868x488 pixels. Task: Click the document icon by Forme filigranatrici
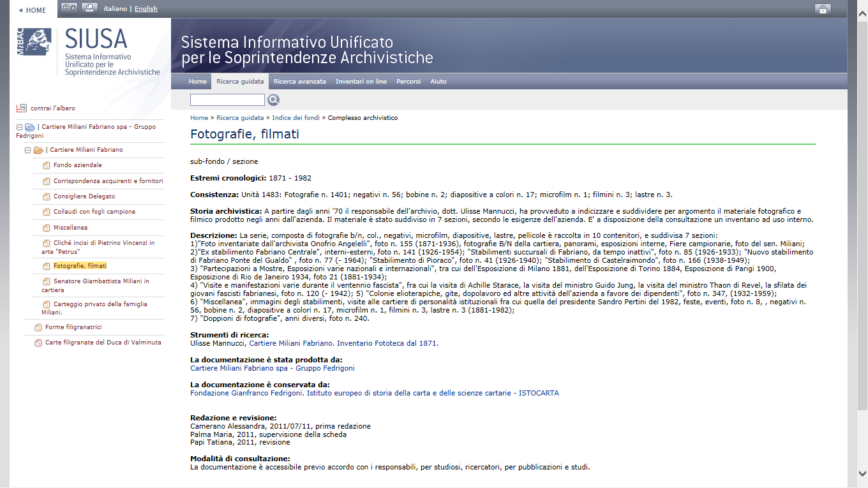click(38, 328)
